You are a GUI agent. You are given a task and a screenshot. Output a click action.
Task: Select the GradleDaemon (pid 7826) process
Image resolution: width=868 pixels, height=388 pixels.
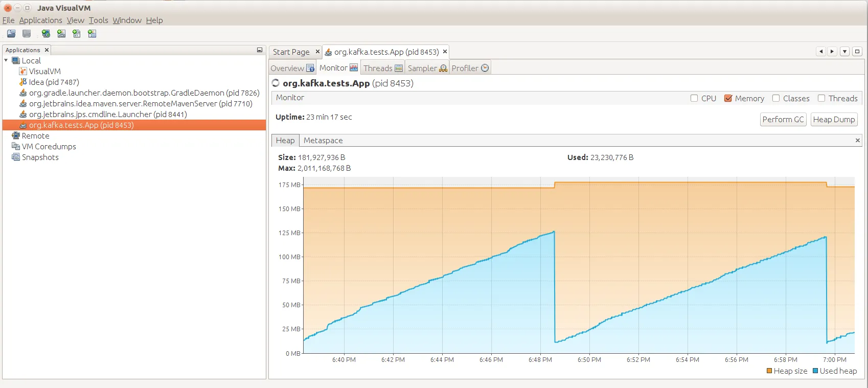coord(144,93)
